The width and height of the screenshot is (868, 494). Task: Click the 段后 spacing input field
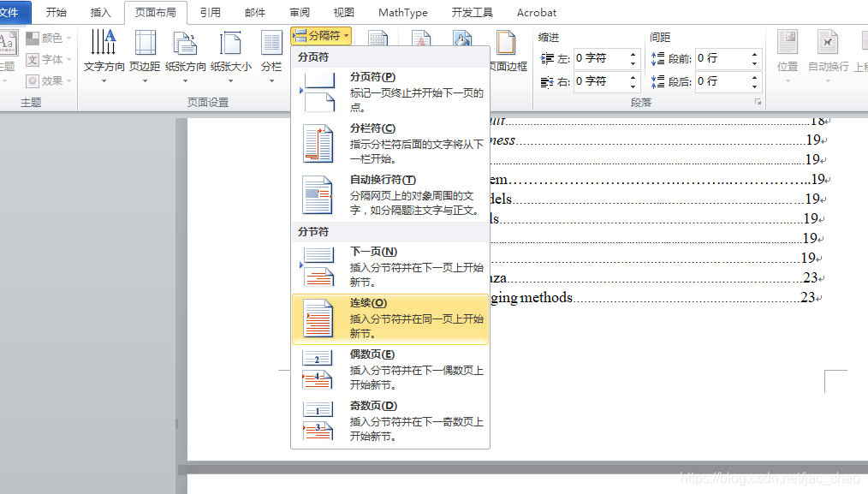pyautogui.click(x=722, y=81)
